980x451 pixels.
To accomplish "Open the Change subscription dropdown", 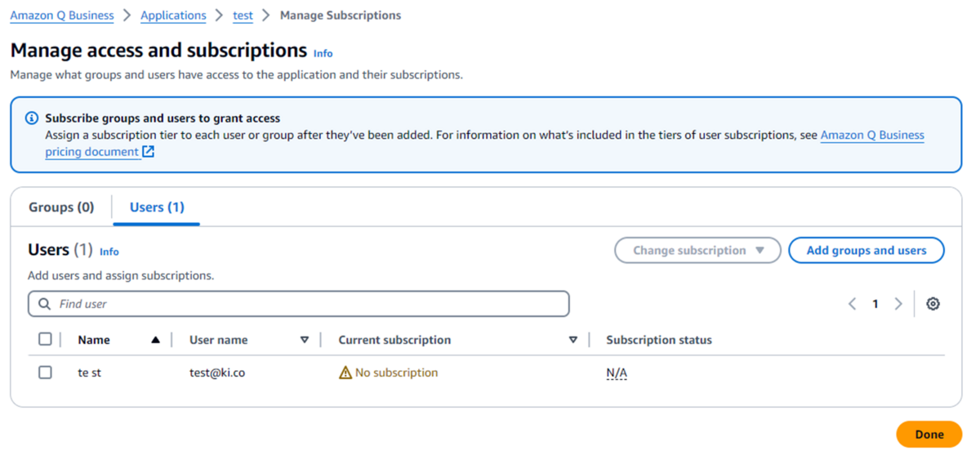I will pyautogui.click(x=697, y=251).
